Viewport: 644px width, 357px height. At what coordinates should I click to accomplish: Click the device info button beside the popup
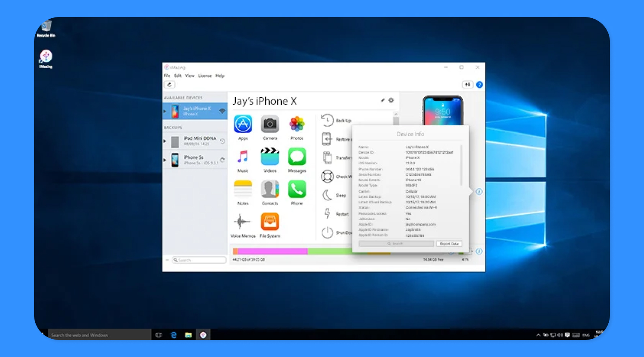click(x=479, y=191)
